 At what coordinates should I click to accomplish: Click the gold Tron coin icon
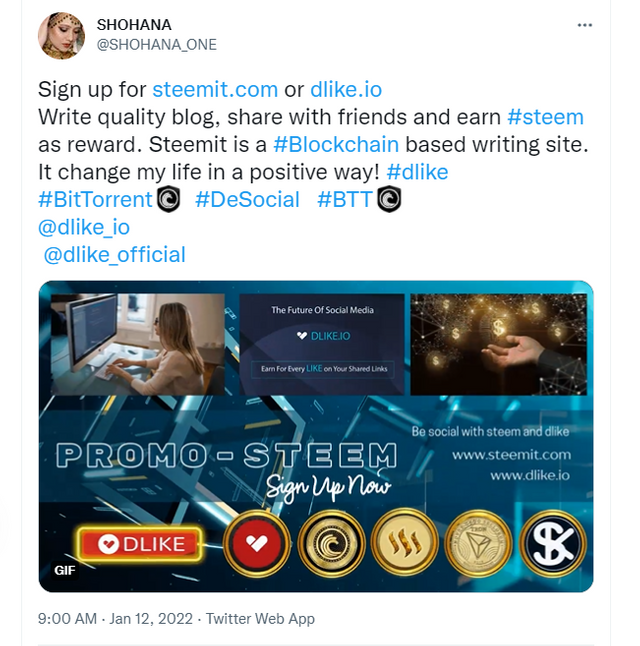478,543
